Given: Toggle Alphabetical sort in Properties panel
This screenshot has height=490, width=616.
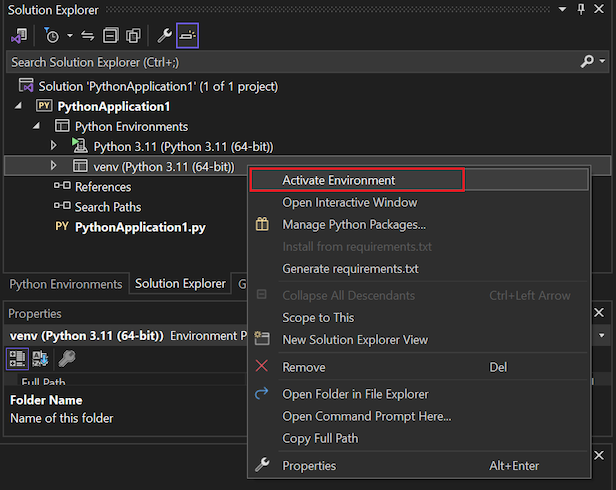Looking at the screenshot, I should click(x=41, y=358).
